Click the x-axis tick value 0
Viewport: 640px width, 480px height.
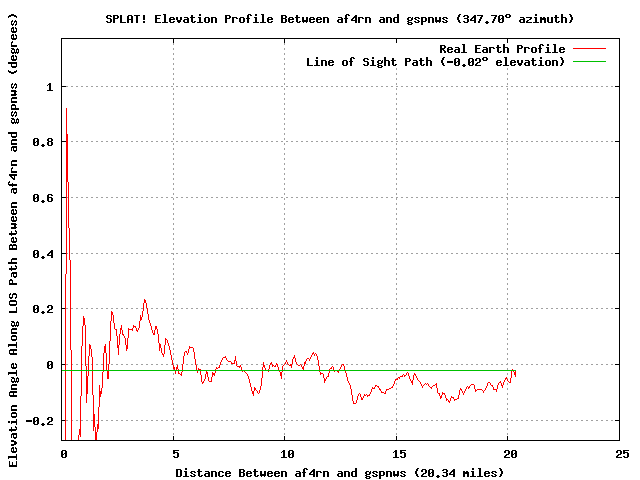point(64,454)
